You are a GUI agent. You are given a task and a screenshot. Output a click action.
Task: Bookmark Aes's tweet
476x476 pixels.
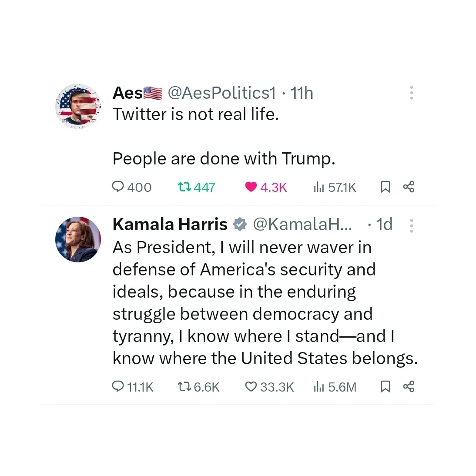tap(385, 187)
